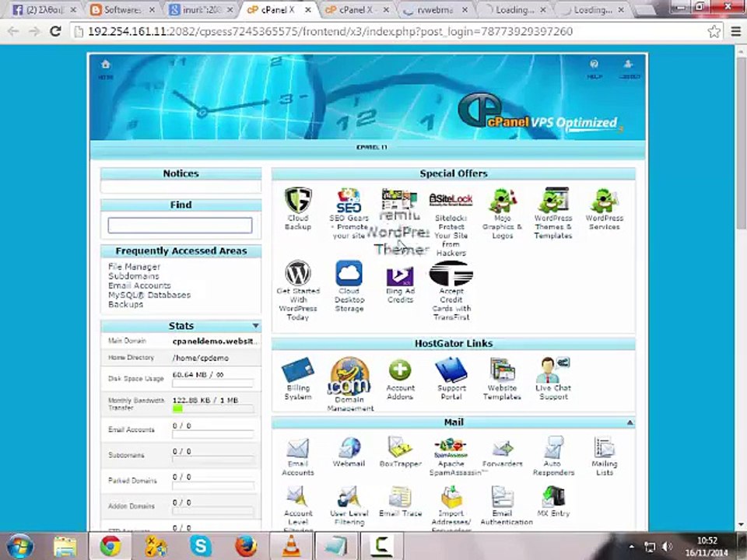Click the Find search input field
Viewport: 747px width, 560px height.
(x=180, y=226)
